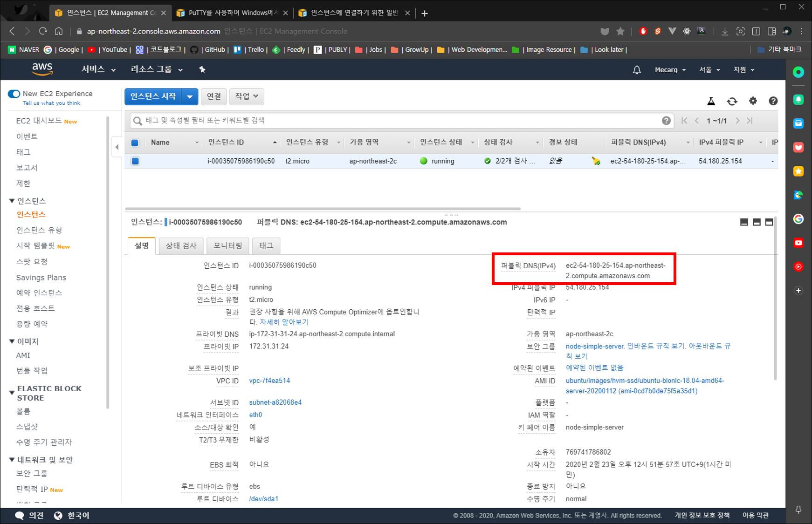Expand the 리소스 그룹 menu
812x524 pixels.
(x=157, y=69)
